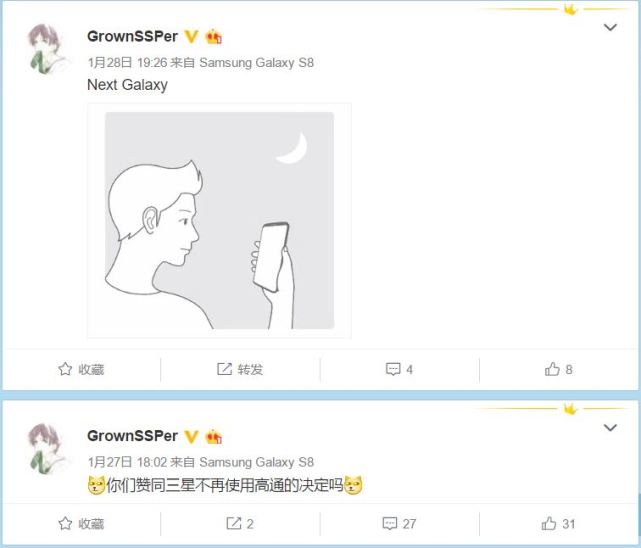Click the crown decoration above second post
This screenshot has height=548, width=641.
[x=569, y=408]
